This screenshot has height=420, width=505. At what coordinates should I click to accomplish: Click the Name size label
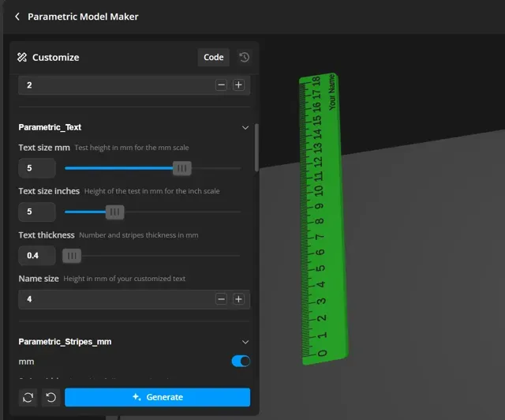[39, 279]
